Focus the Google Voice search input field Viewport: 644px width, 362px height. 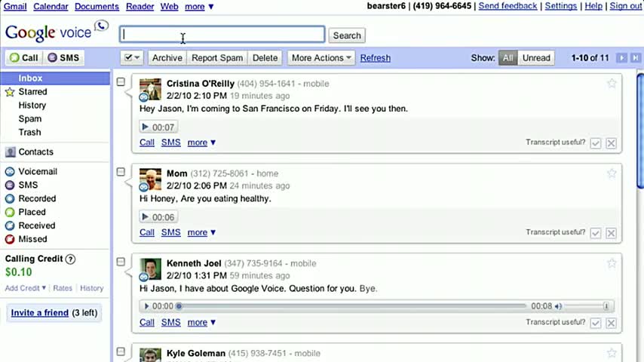click(222, 35)
